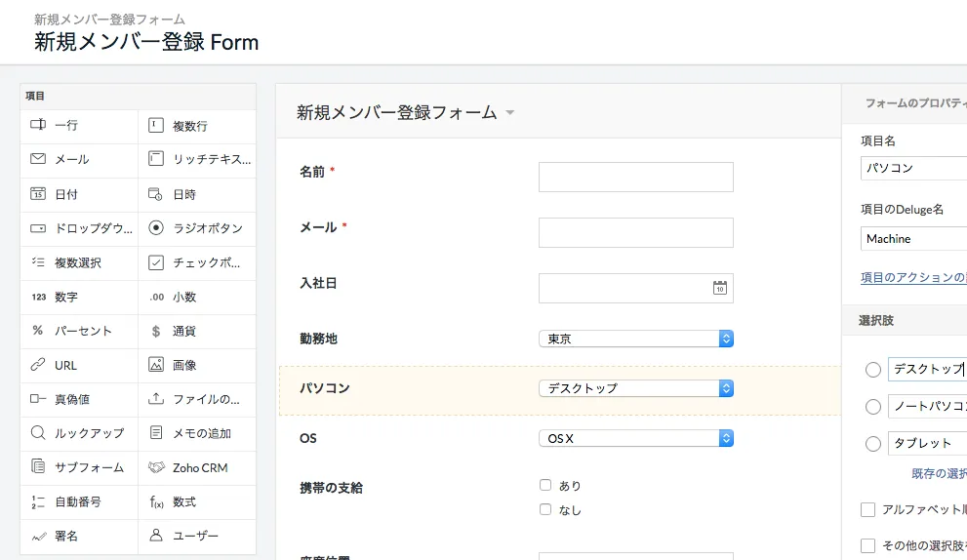
Task: Check the なし checkbox for 携帯の支給
Action: coord(545,509)
